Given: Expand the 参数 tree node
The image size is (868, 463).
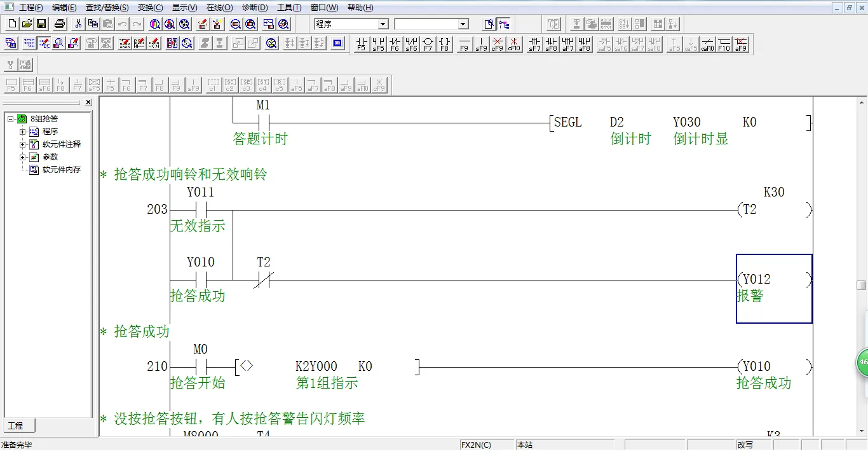Looking at the screenshot, I should pos(23,157).
